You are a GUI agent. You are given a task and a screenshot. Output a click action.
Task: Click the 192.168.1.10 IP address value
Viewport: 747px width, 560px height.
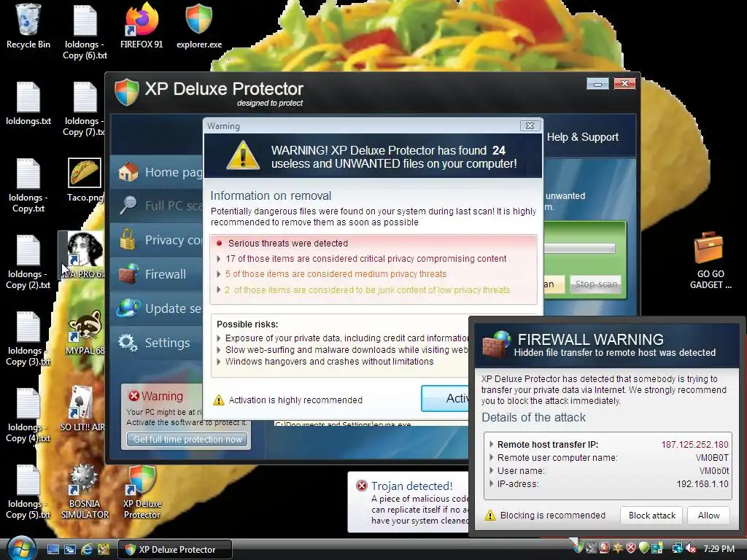point(703,484)
